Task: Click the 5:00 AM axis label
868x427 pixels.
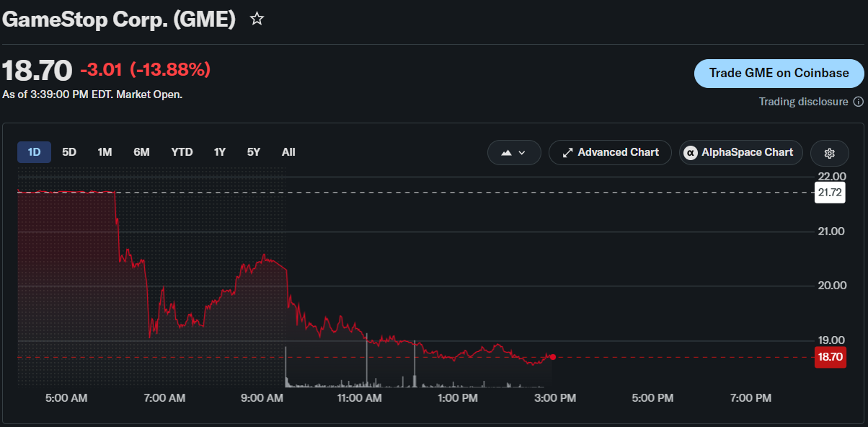Action: point(66,398)
